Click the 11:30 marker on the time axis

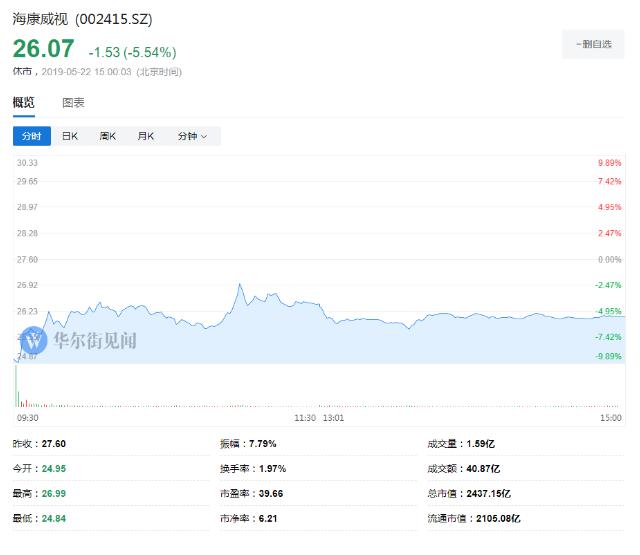[305, 418]
